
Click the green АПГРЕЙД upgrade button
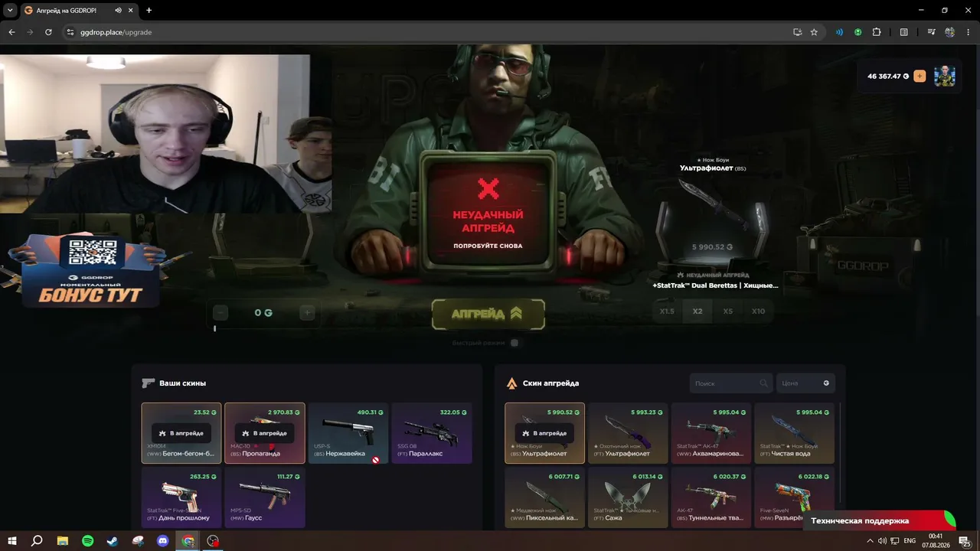tap(488, 314)
